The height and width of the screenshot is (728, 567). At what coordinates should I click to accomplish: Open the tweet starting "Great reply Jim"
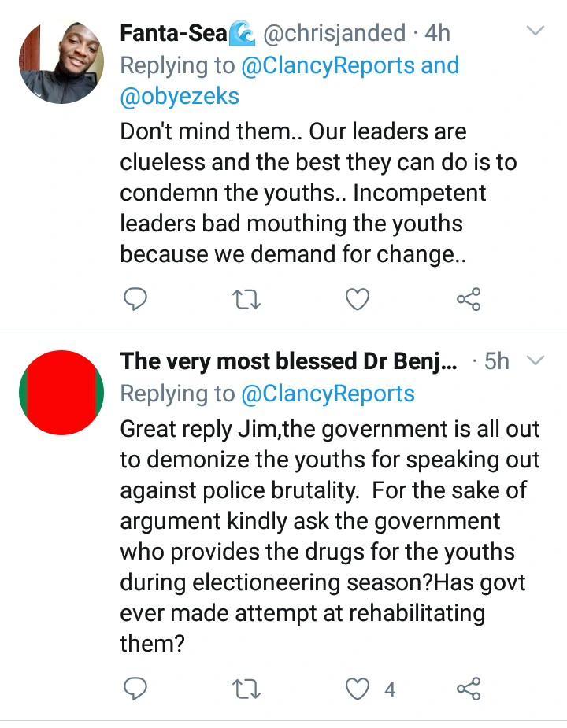point(329,535)
